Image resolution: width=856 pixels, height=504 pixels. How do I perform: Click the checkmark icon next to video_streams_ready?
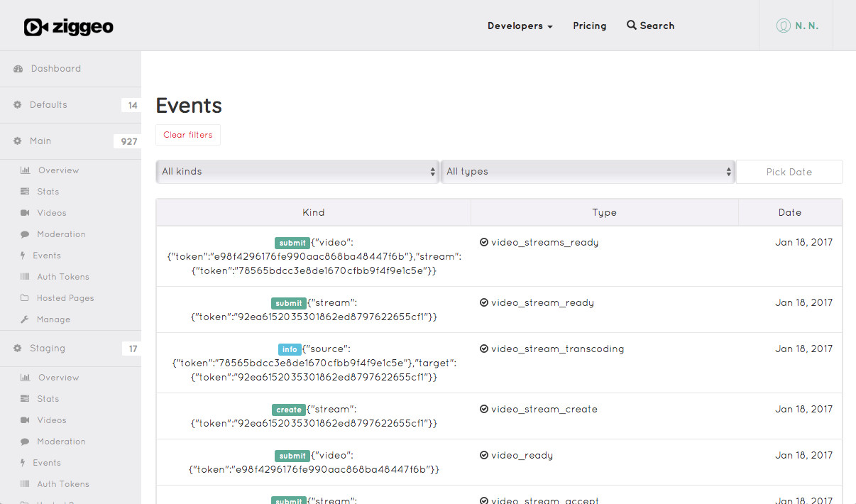484,242
